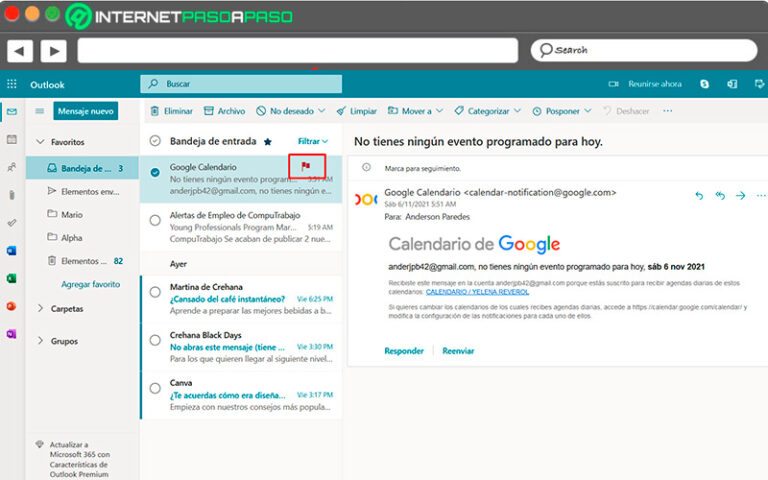Image resolution: width=768 pixels, height=480 pixels.
Task: Click the browser back arrow button
Action: point(20,51)
